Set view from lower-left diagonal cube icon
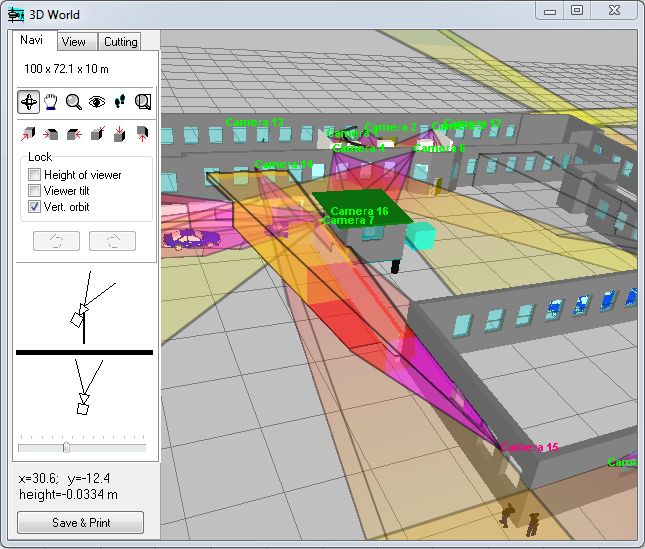This screenshot has height=549, width=645. 28,133
